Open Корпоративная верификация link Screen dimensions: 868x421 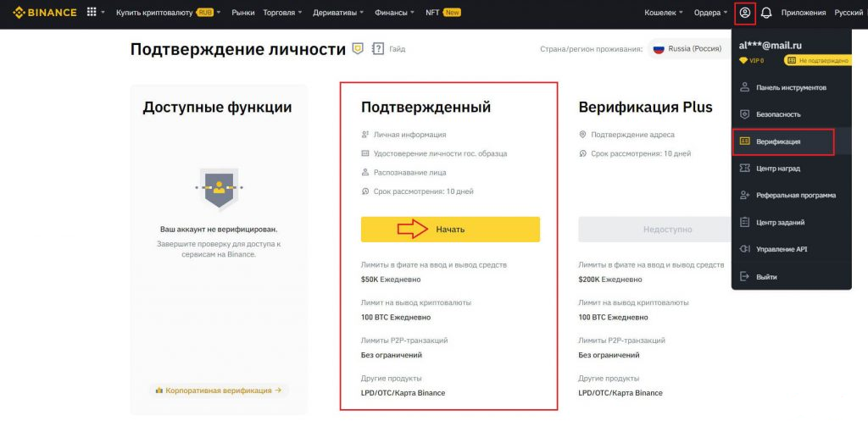(219, 391)
